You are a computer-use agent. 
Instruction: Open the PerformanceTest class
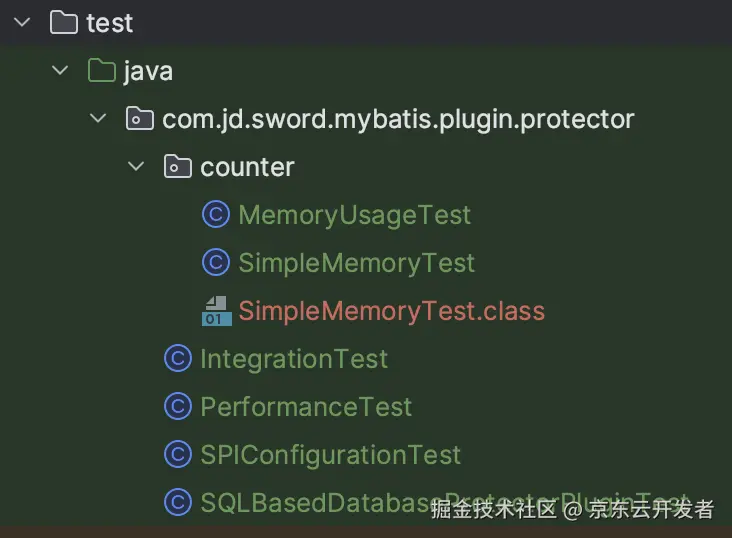click(306, 407)
